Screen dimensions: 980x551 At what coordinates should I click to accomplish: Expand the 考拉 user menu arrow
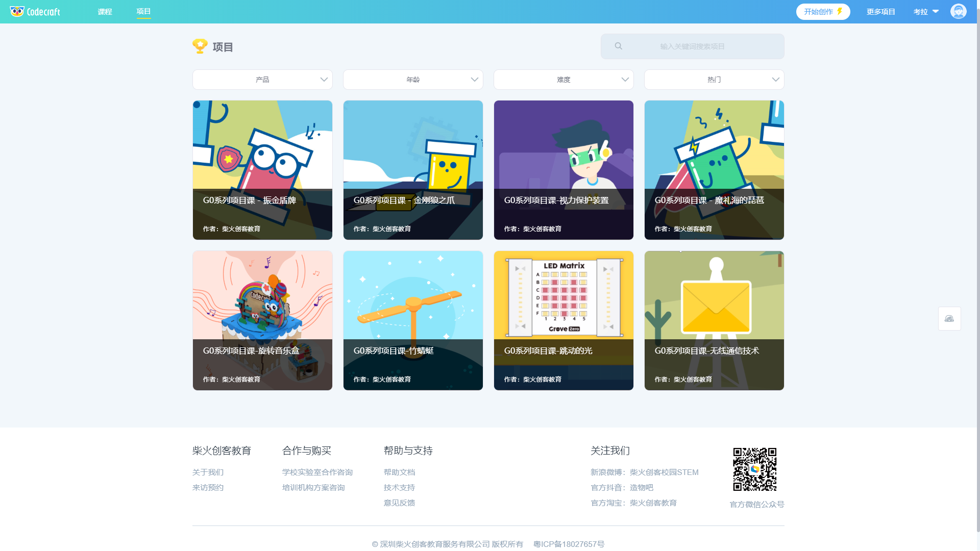pyautogui.click(x=936, y=11)
